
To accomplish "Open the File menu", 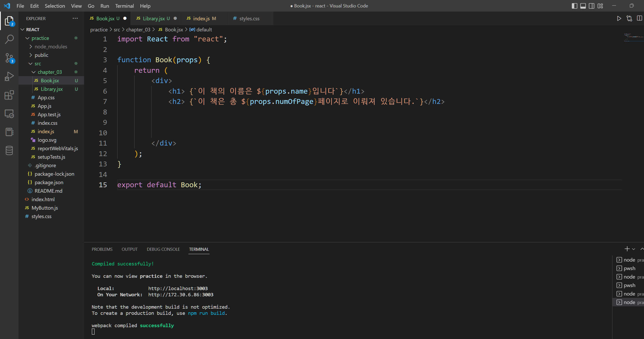I will tap(20, 6).
